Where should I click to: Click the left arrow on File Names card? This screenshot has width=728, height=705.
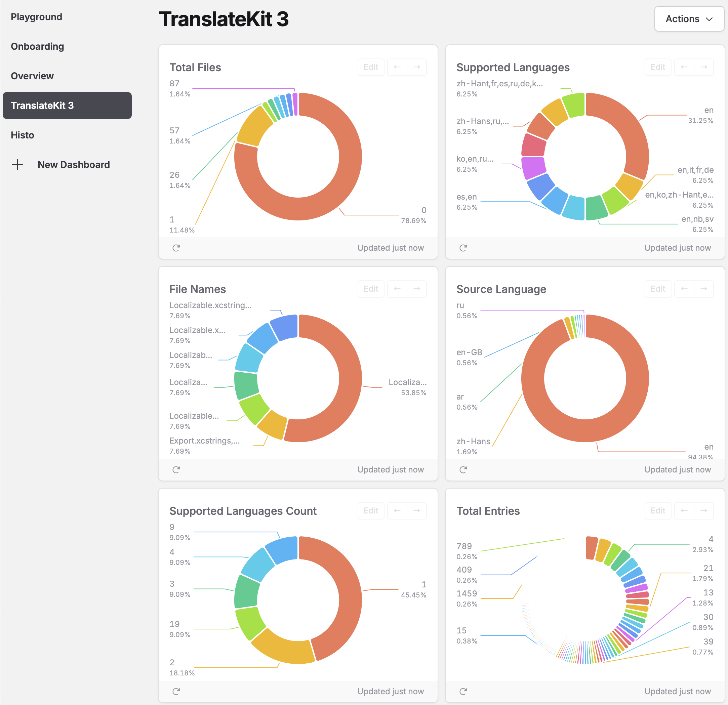(397, 289)
